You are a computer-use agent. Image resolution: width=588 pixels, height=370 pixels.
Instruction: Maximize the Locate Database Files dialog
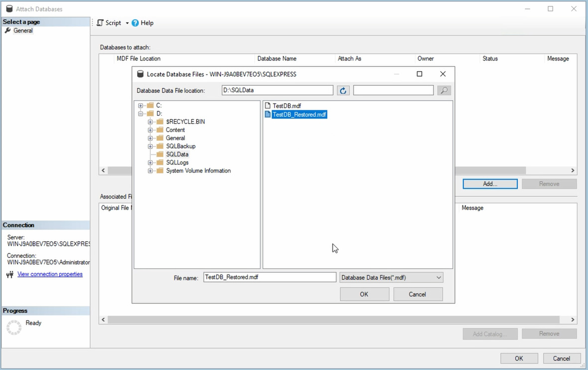(419, 74)
